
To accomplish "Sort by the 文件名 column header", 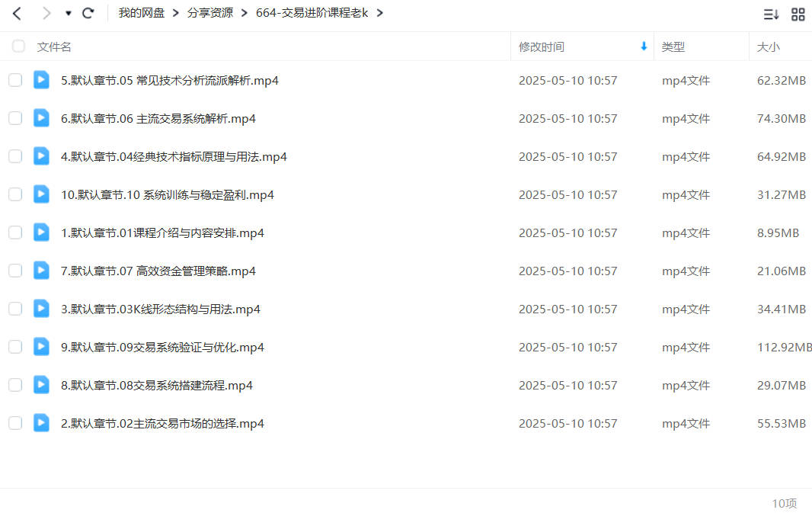I will tap(54, 46).
